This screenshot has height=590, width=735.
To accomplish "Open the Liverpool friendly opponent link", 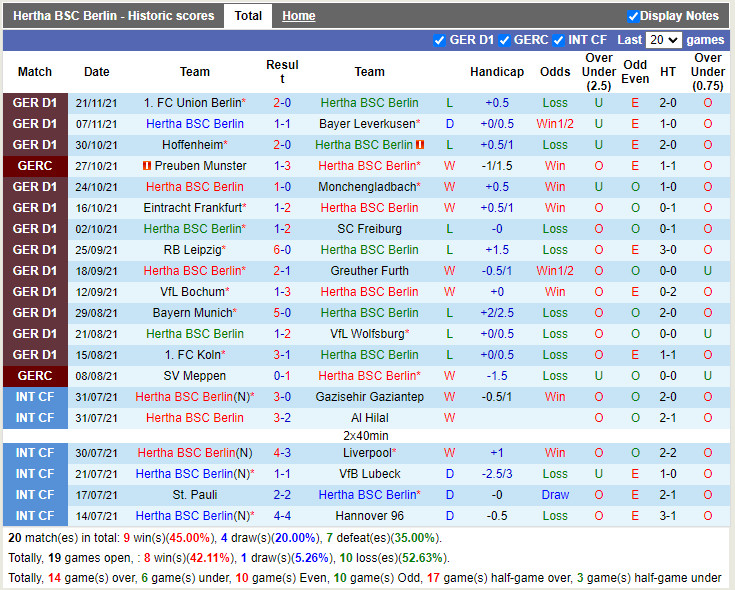I will click(369, 453).
